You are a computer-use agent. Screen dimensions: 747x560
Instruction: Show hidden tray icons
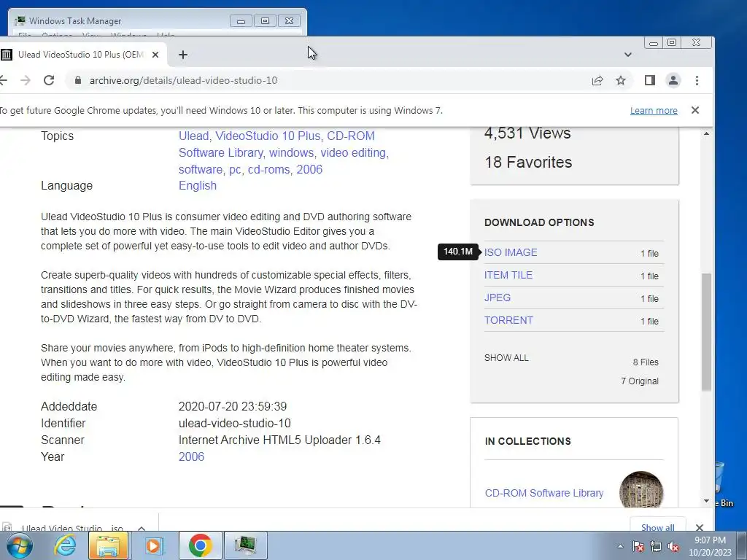point(620,547)
